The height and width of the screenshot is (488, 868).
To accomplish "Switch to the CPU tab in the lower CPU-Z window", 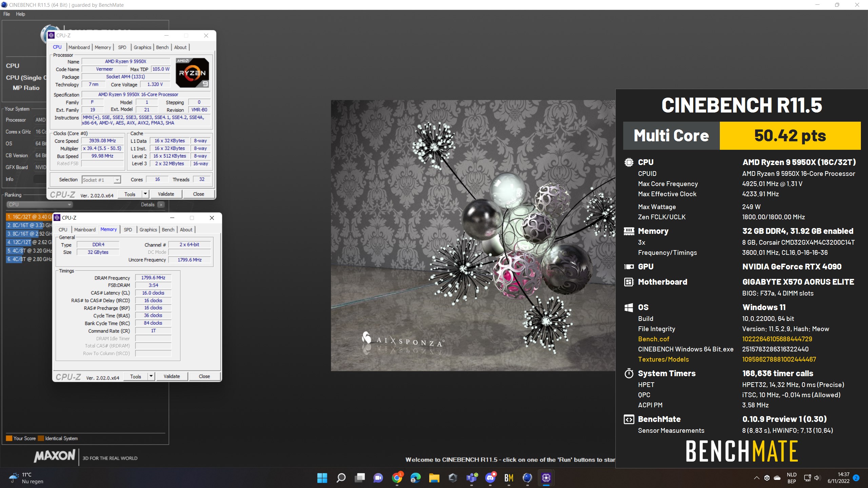I will pyautogui.click(x=63, y=229).
